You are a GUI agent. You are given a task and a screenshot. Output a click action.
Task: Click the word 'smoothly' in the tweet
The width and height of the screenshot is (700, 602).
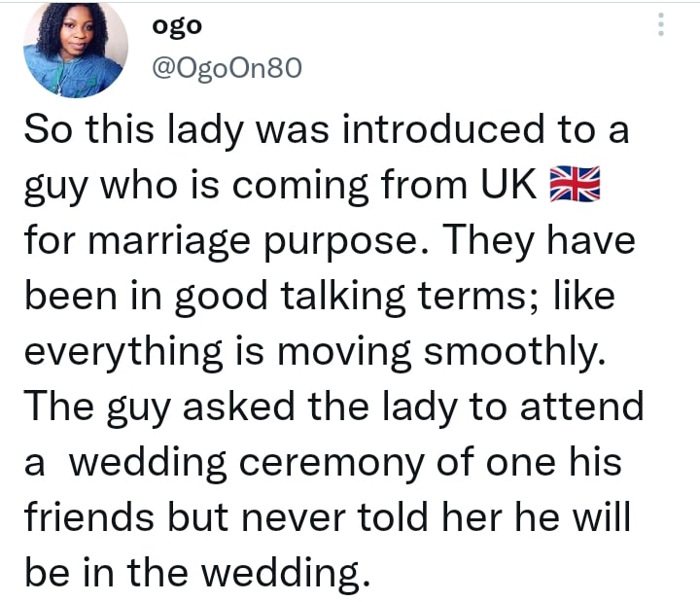[x=514, y=352]
